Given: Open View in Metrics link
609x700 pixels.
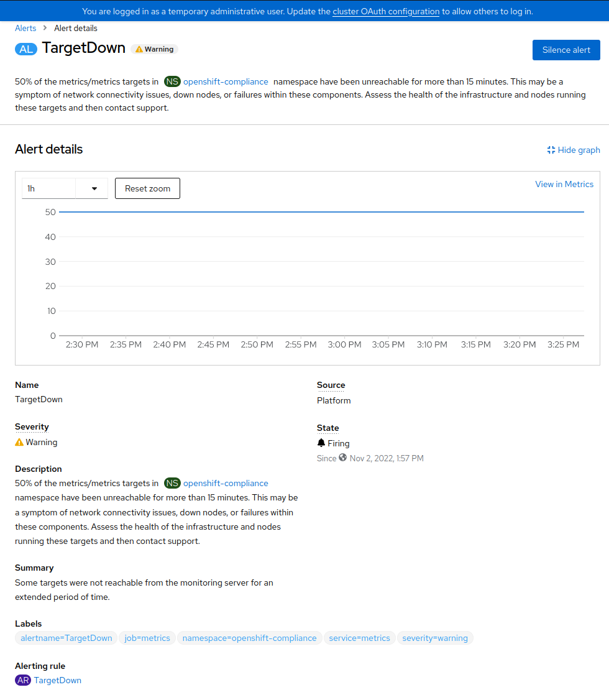Looking at the screenshot, I should coord(564,184).
